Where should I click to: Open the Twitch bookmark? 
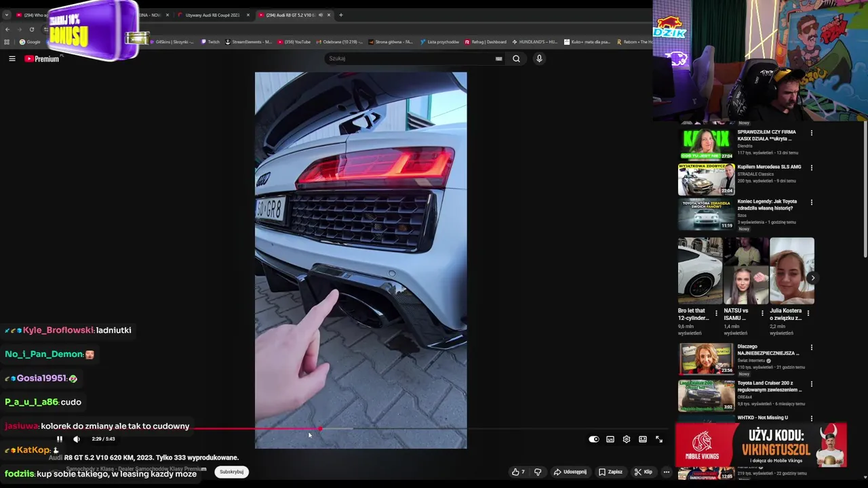[x=210, y=42]
